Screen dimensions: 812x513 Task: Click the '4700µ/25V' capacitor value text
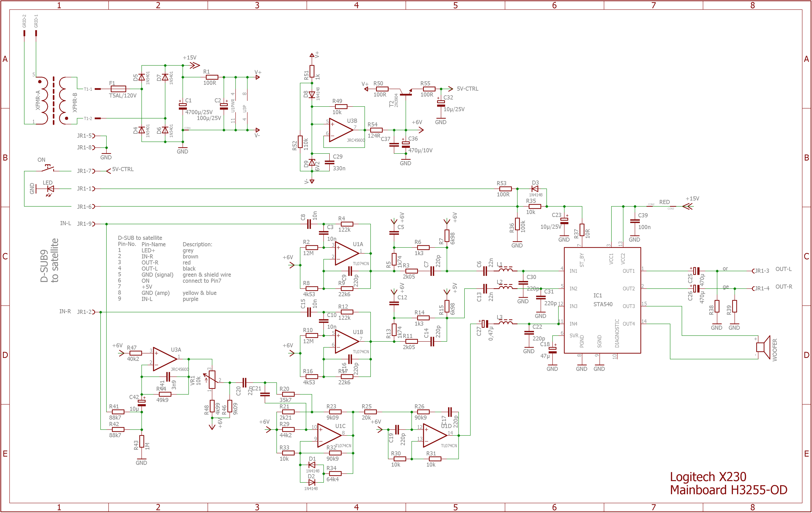[x=199, y=112]
